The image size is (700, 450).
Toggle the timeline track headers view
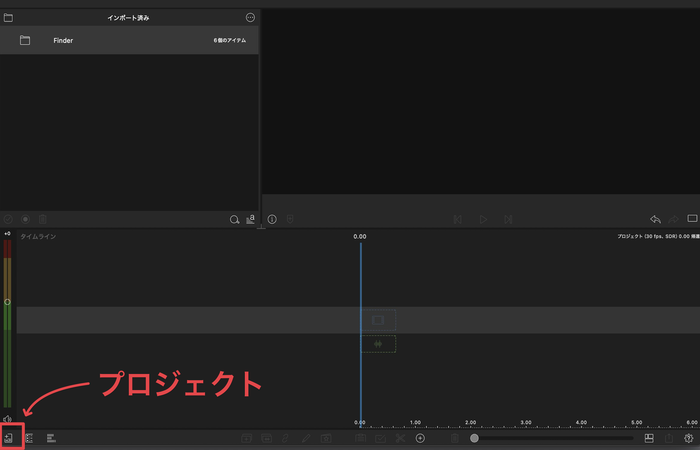pyautogui.click(x=30, y=438)
